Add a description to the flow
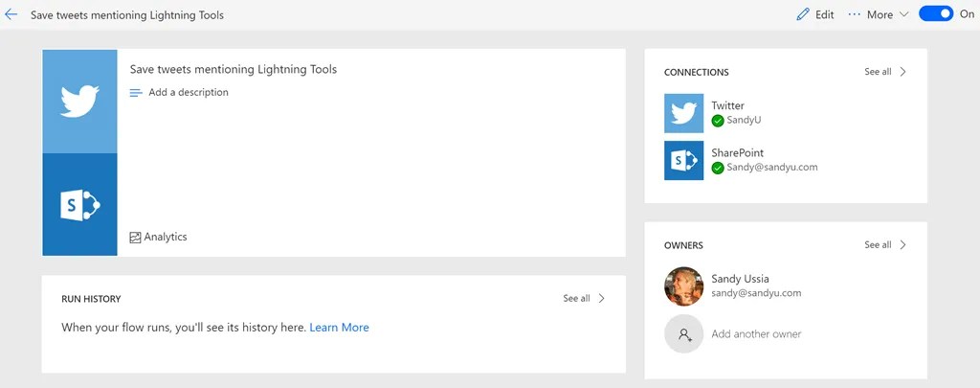 pos(189,93)
